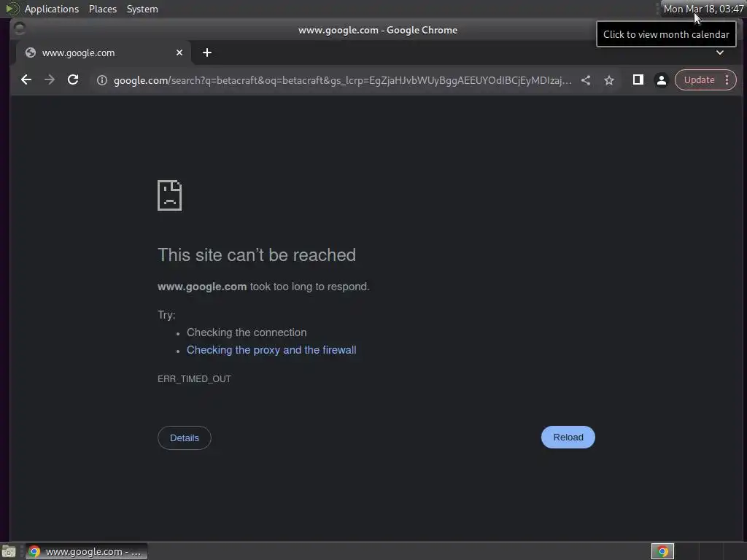Image resolution: width=747 pixels, height=560 pixels.
Task: Open a new tab with plus button
Action: click(x=206, y=52)
